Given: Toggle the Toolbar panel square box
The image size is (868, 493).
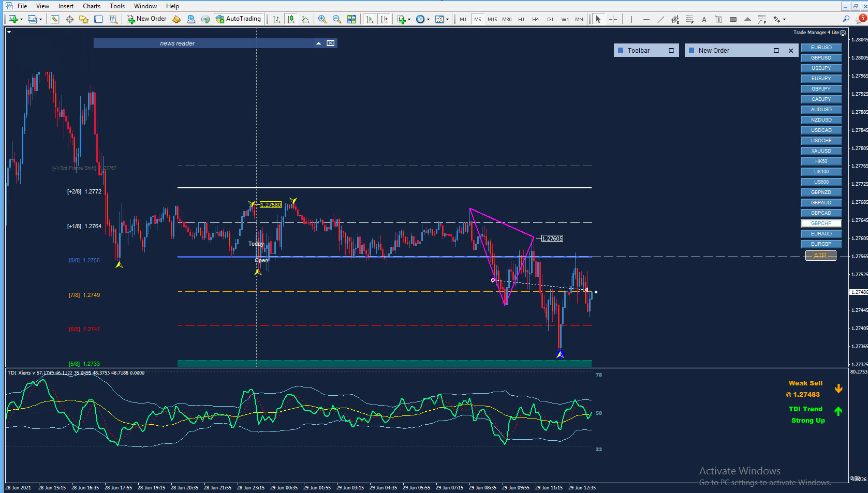Looking at the screenshot, I should [671, 51].
